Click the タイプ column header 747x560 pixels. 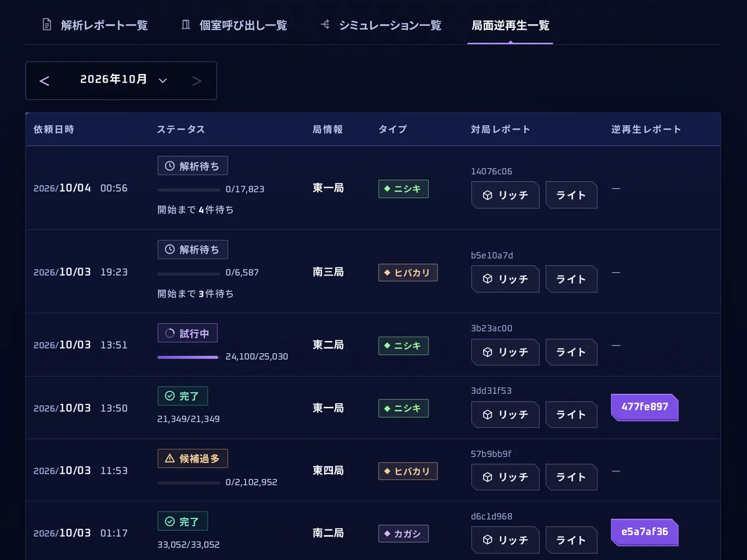pyautogui.click(x=393, y=129)
